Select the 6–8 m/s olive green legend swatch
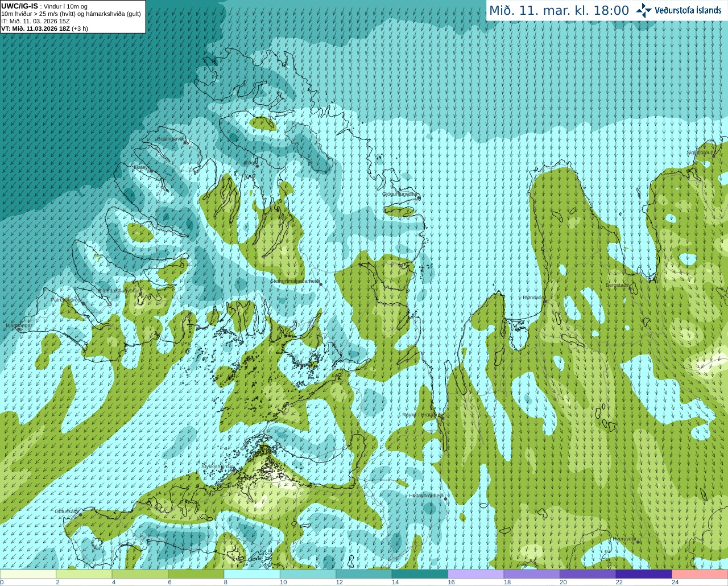The width and height of the screenshot is (728, 586). (x=196, y=574)
